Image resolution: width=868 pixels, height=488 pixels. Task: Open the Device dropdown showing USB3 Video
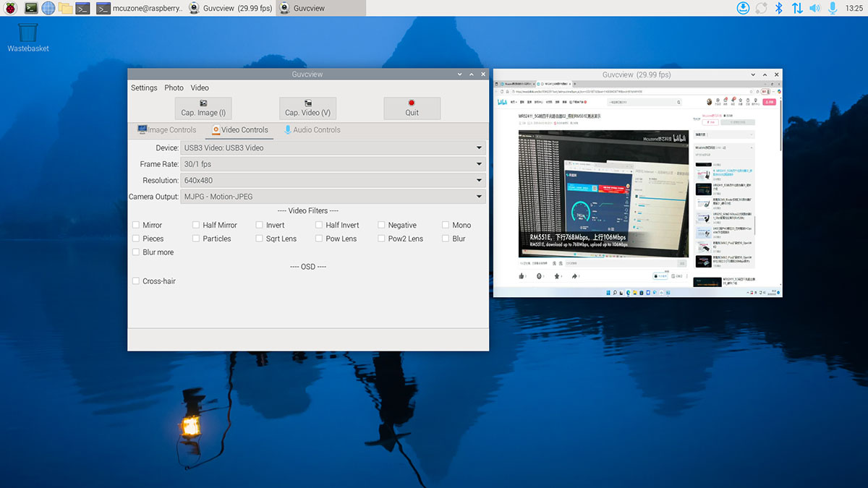click(333, 147)
